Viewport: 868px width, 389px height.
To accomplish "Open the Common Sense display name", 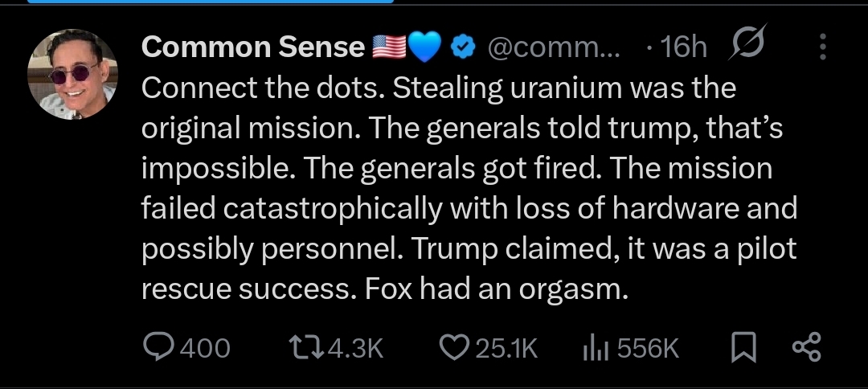I will (x=252, y=48).
